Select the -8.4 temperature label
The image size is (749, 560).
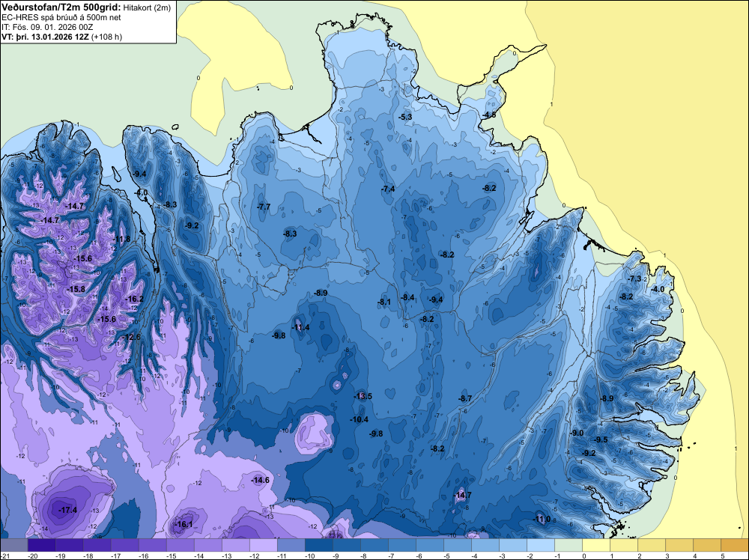point(407,297)
